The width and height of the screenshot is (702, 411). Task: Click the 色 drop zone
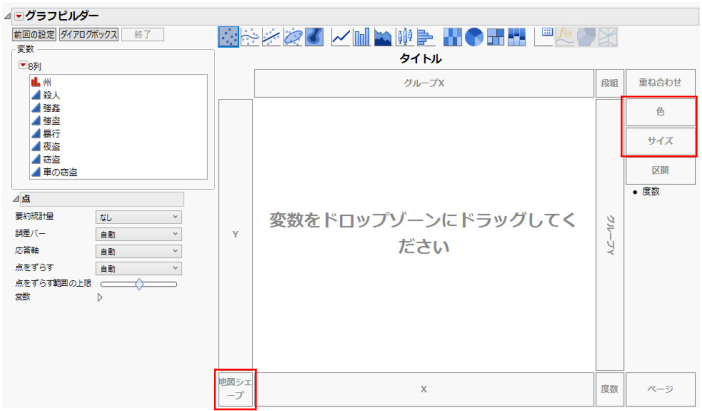pos(660,111)
